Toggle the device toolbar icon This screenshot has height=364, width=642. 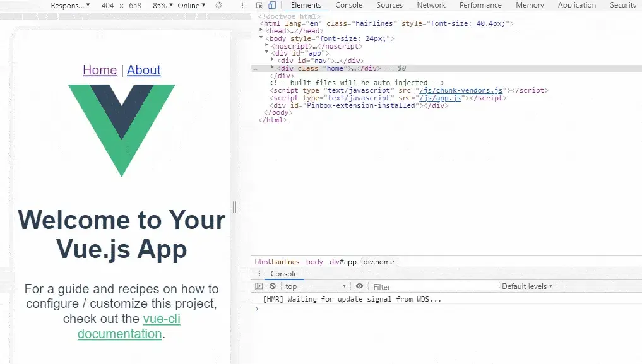click(x=272, y=5)
